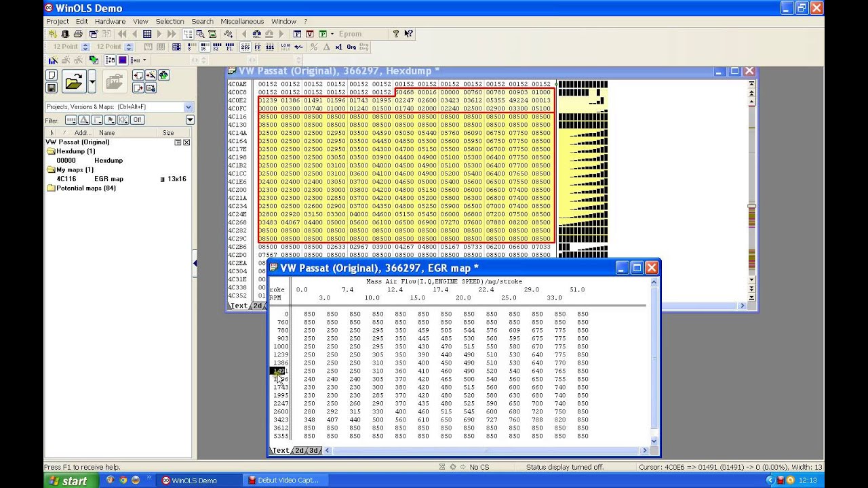Image resolution: width=868 pixels, height=488 pixels.
Task: Click the Org original values icon
Action: [x=351, y=47]
